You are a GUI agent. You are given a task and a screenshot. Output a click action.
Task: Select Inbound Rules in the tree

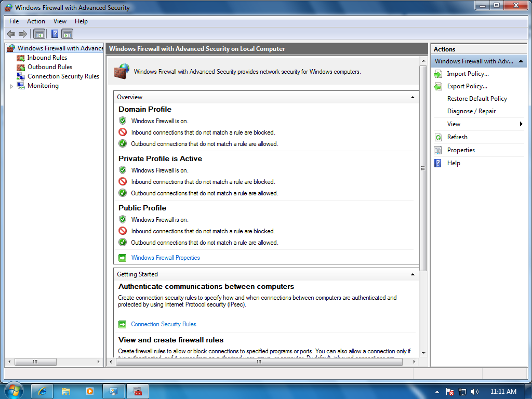point(47,58)
